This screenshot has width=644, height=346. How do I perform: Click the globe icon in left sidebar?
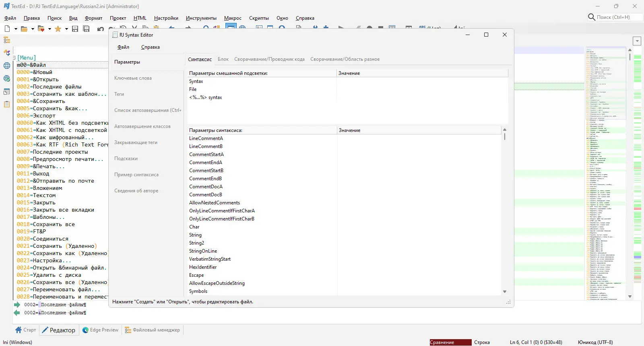click(7, 66)
